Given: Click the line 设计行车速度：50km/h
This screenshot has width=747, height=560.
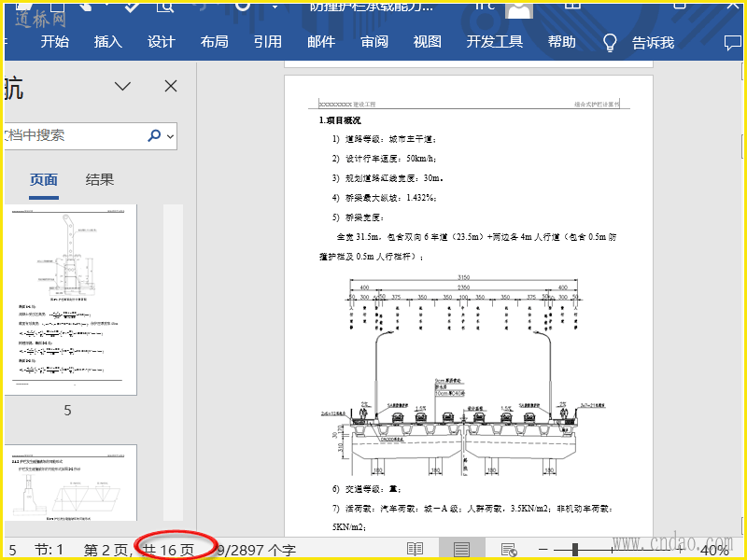Looking at the screenshot, I should pos(385,159).
